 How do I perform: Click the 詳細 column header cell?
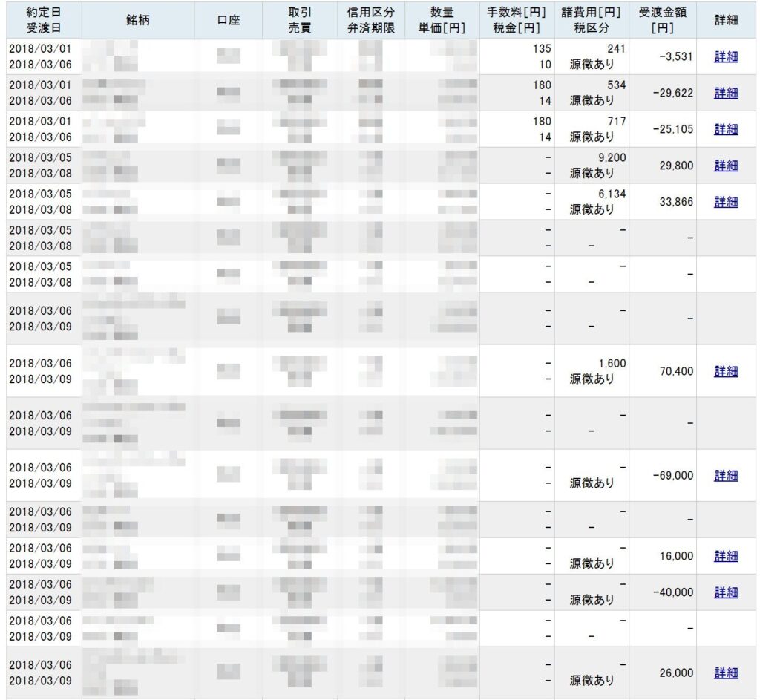[x=726, y=20]
